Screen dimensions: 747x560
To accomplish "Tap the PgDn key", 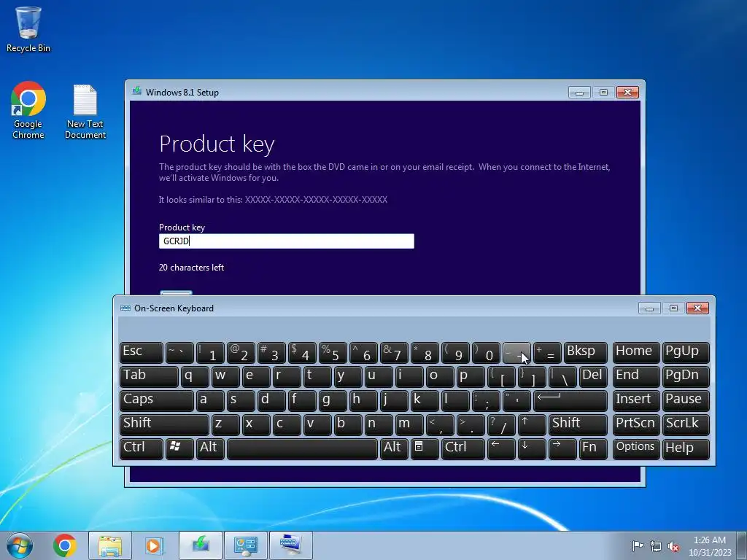I will point(686,376).
